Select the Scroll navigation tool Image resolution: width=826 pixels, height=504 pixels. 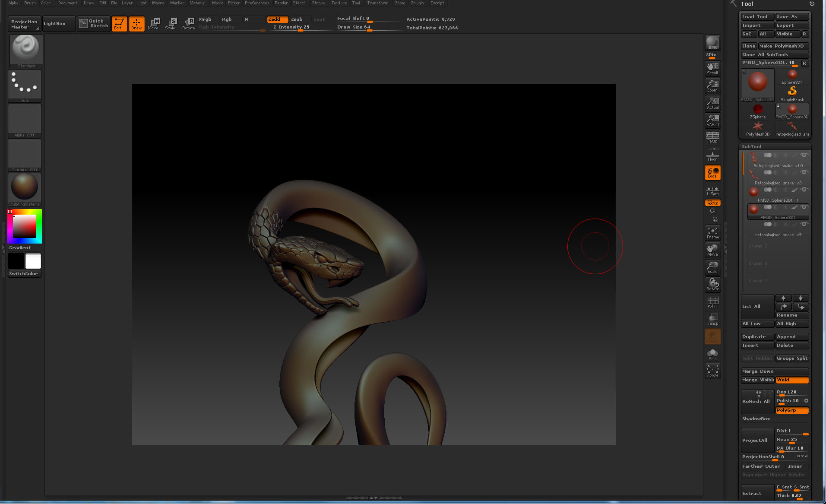(x=712, y=68)
